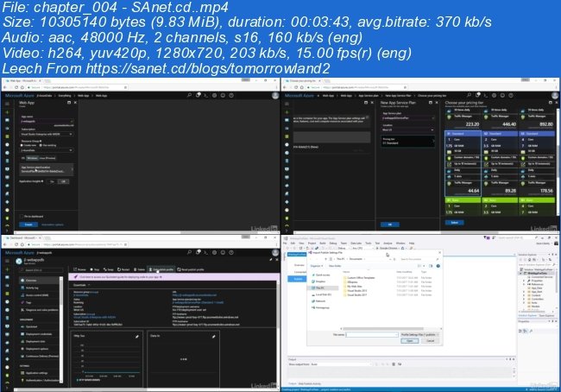The width and height of the screenshot is (561, 392).
Task: Click help icon in Import Publish Settings dialog
Action: pos(438,266)
